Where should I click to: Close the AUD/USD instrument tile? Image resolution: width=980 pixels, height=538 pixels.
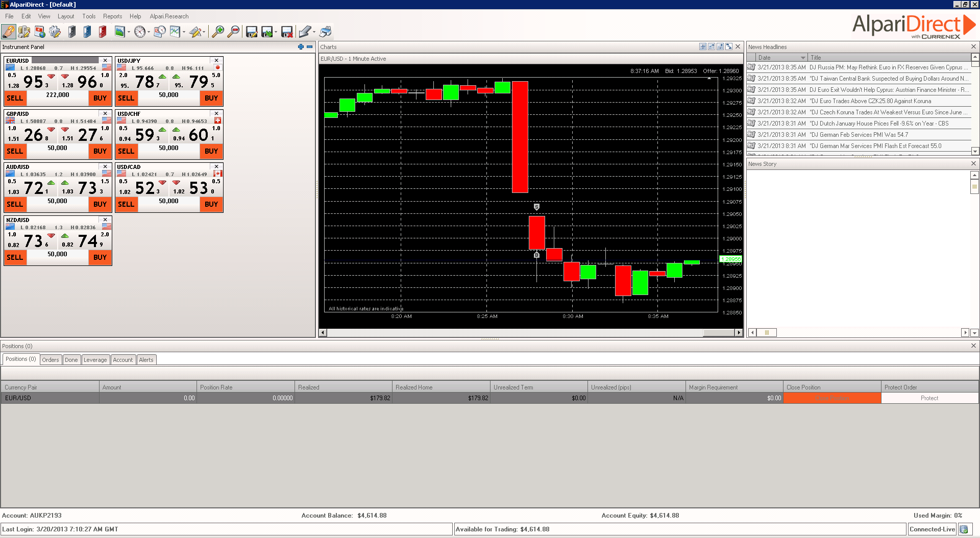[105, 166]
